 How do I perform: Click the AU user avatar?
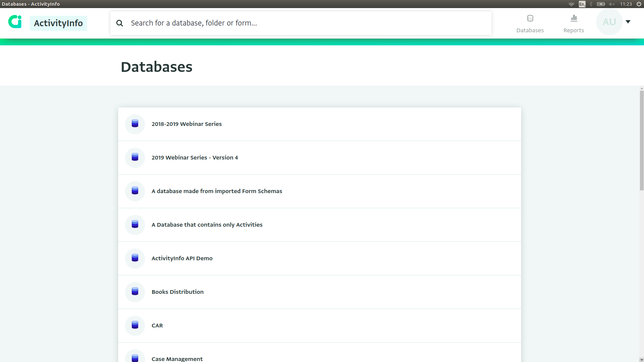(609, 22)
